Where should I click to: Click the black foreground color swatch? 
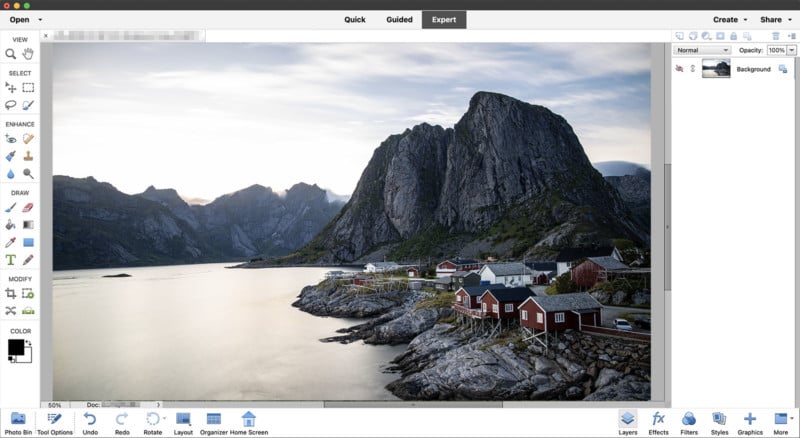point(16,348)
